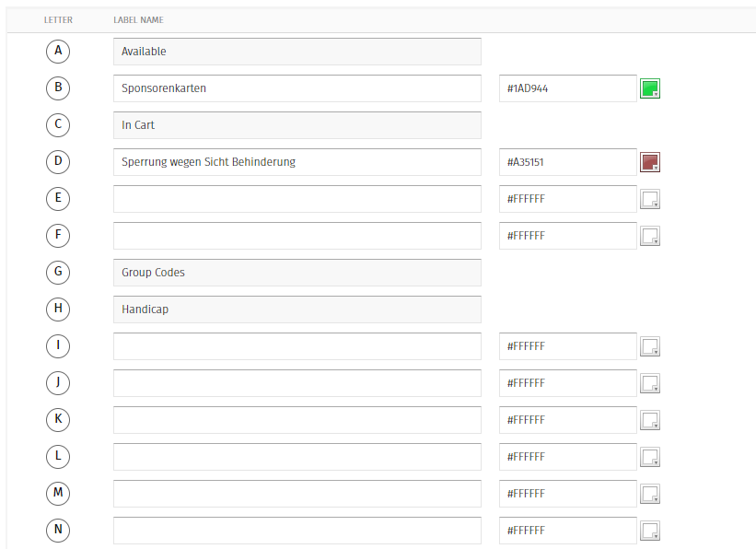
Task: Click the letter C circle icon
Action: pos(58,125)
